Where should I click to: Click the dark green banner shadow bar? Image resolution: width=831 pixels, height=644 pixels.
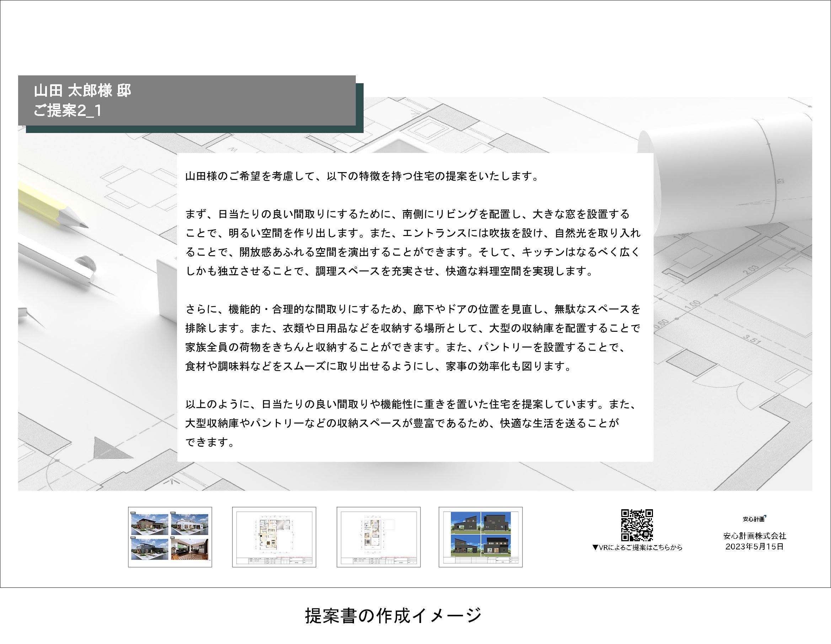194,129
